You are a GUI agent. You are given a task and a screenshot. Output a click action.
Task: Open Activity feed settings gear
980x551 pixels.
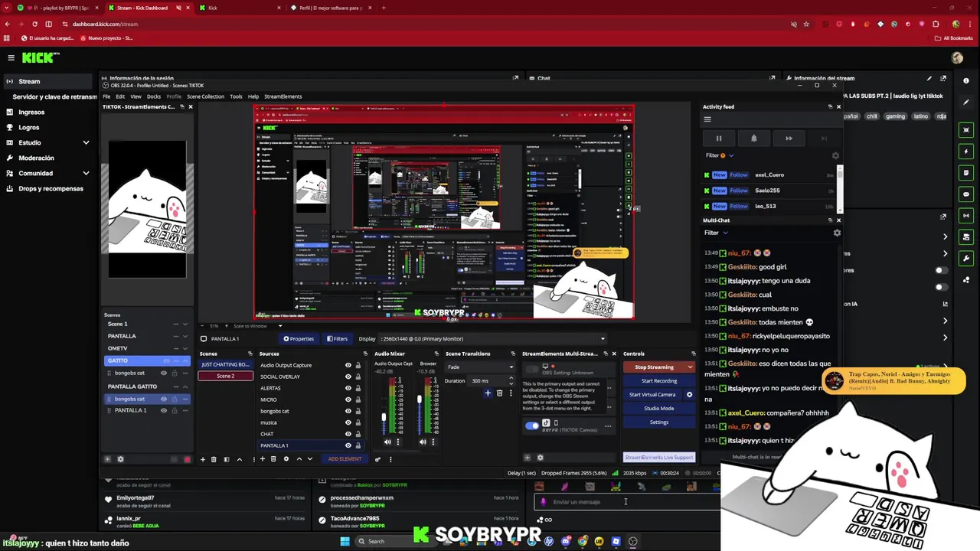[x=835, y=155]
